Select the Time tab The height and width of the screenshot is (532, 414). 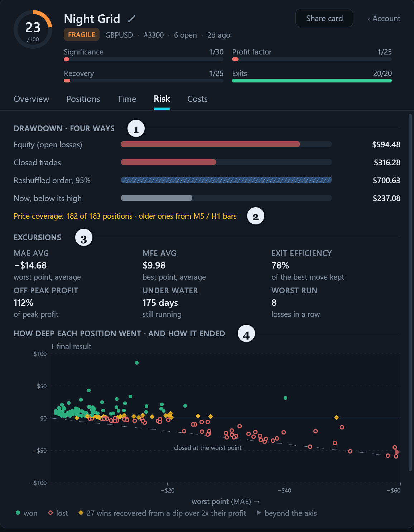127,99
